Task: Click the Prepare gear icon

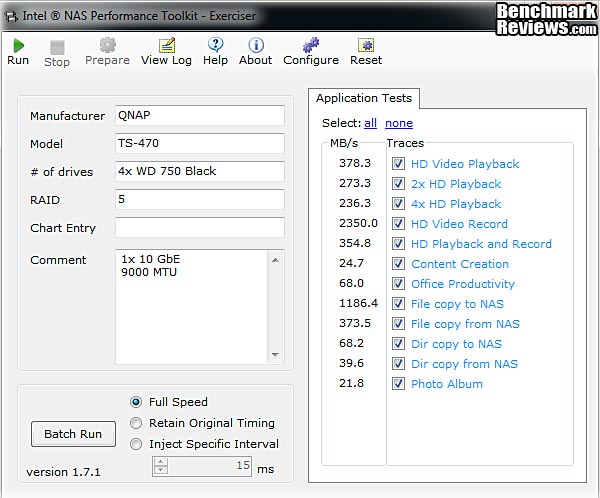Action: point(107,45)
